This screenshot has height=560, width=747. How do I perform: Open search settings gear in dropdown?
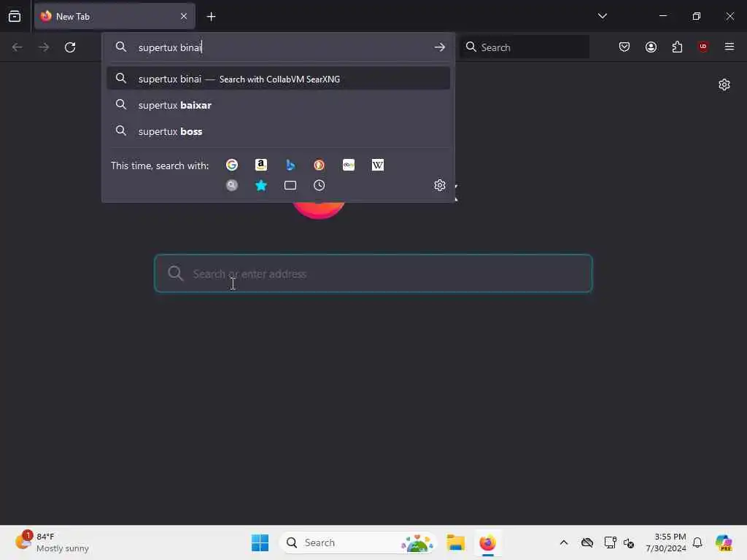[x=439, y=185]
